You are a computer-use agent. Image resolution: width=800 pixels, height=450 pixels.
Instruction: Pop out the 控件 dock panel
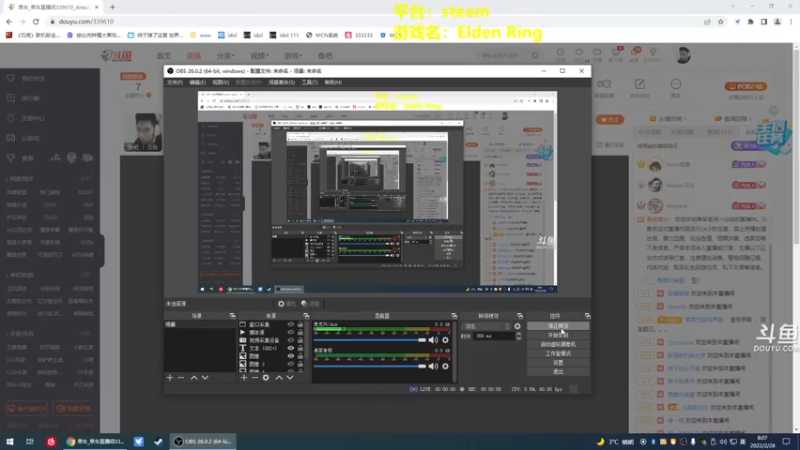click(587, 316)
